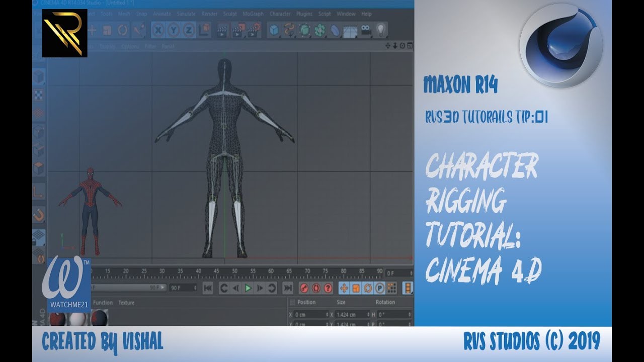This screenshot has height=362, width=644.
Task: Click the viewport zoom arrow icon
Action: tap(395, 46)
